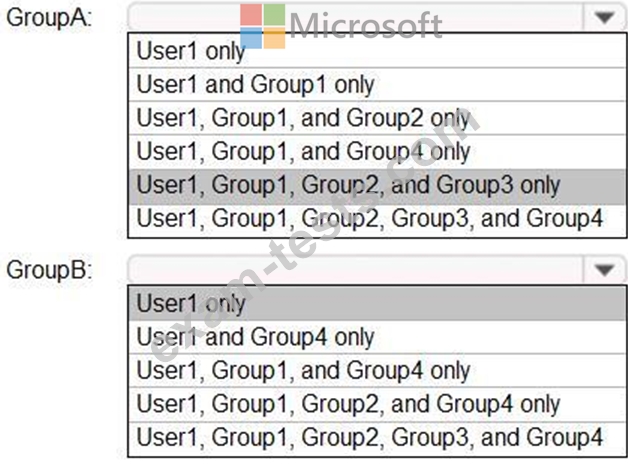The image size is (628, 469).
Task: Open the GroupA dropdown arrow
Action: pyautogui.click(x=603, y=18)
